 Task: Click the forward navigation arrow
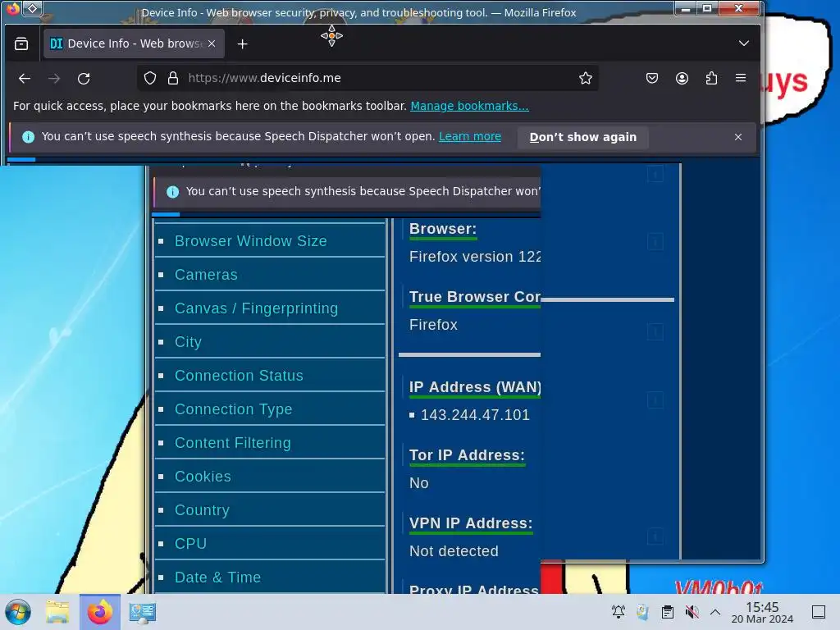[x=54, y=78]
